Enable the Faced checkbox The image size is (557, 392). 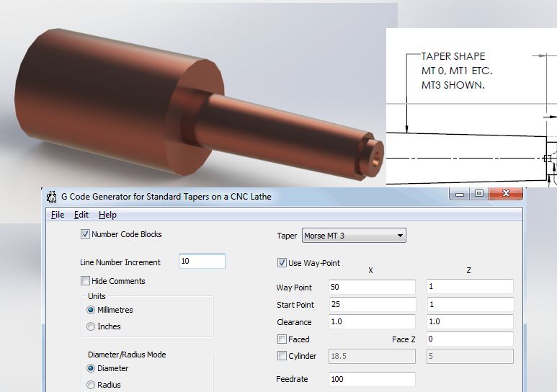(x=282, y=339)
